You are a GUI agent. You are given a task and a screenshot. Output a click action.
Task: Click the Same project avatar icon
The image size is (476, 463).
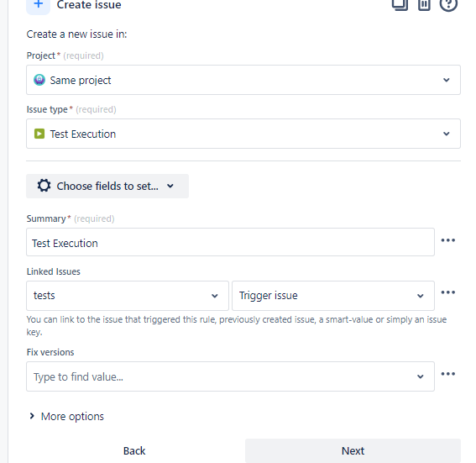(39, 80)
